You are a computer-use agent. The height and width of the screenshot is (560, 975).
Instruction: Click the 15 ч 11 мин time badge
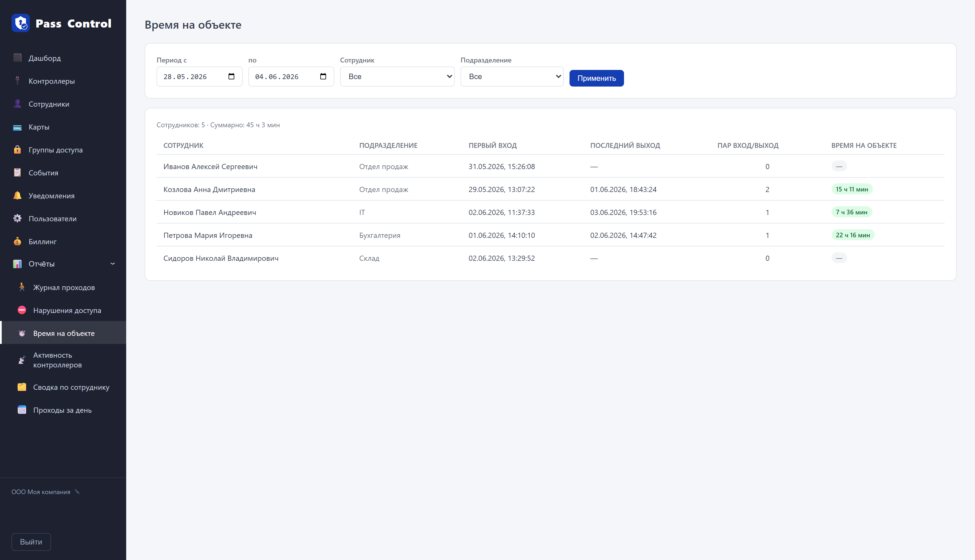pos(852,189)
